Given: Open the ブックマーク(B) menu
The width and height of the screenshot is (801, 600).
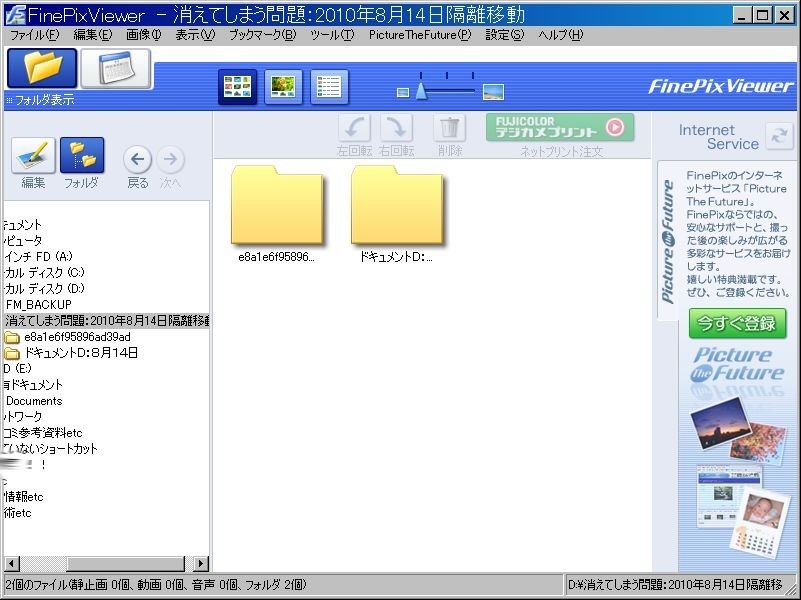Looking at the screenshot, I should point(262,35).
